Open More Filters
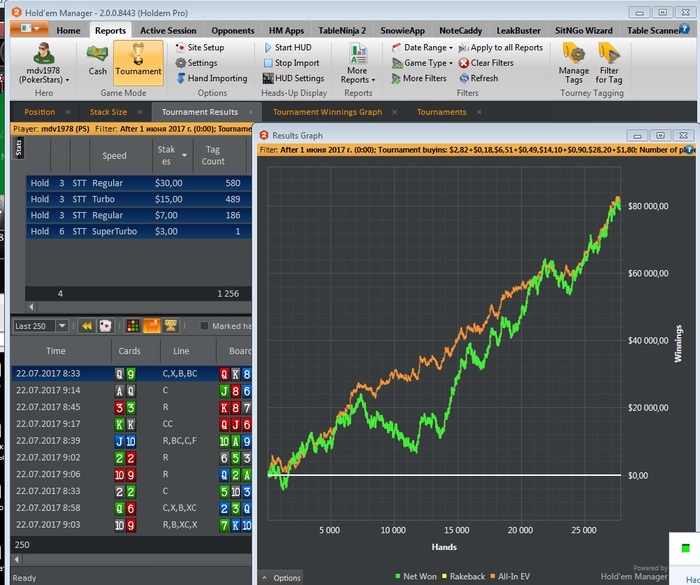Viewport: 700px width, 585px height. pos(419,79)
